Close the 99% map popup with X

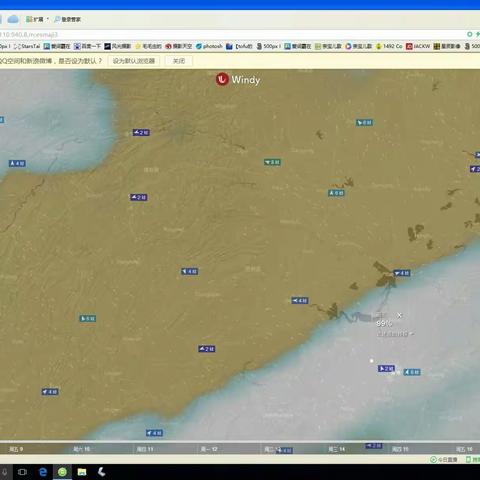[x=400, y=315]
